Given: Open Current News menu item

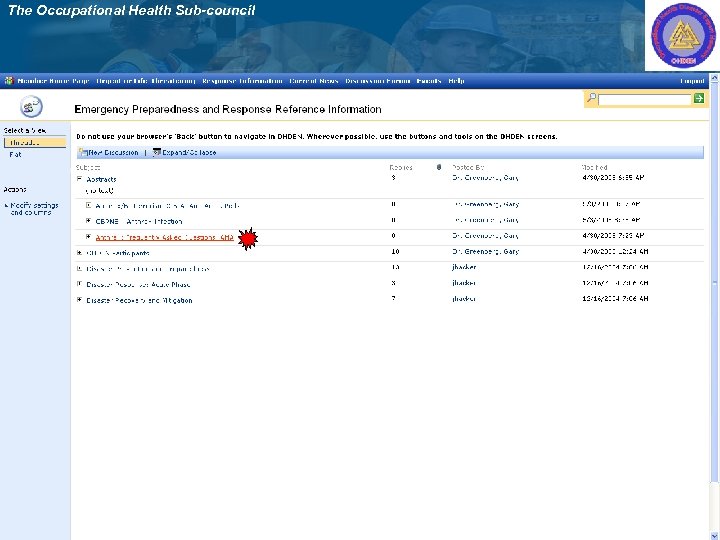Looking at the screenshot, I should point(314,81).
